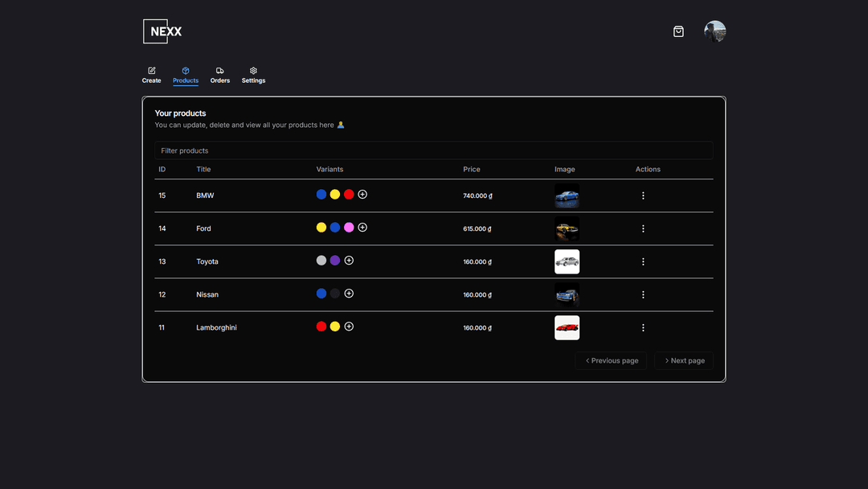This screenshot has height=489, width=868.
Task: Open the BMW product image thumbnail
Action: click(x=567, y=195)
